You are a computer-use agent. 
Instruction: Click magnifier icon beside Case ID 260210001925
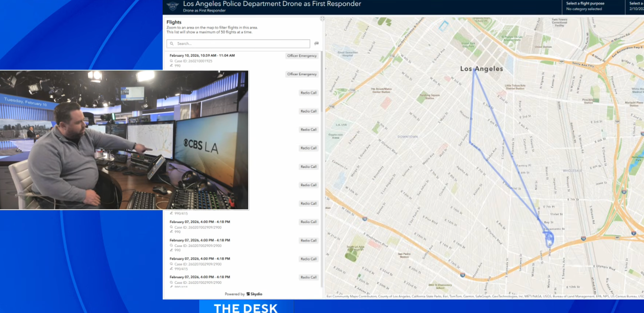171,61
